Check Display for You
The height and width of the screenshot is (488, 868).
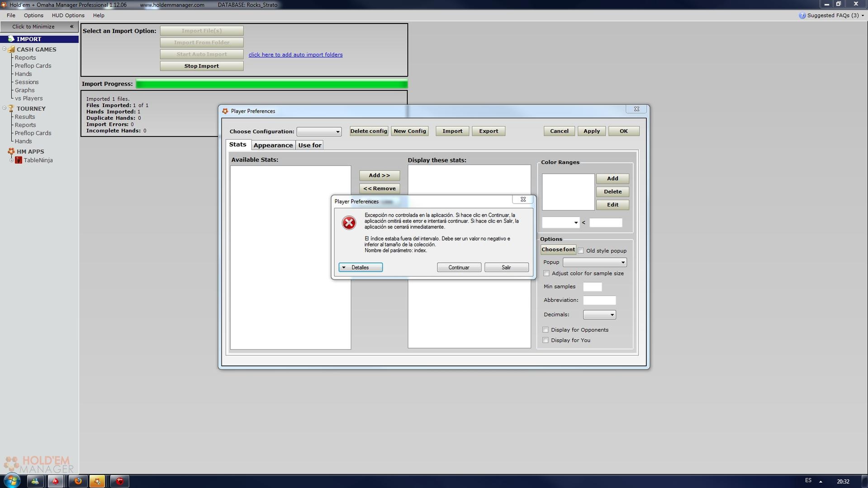tap(545, 340)
